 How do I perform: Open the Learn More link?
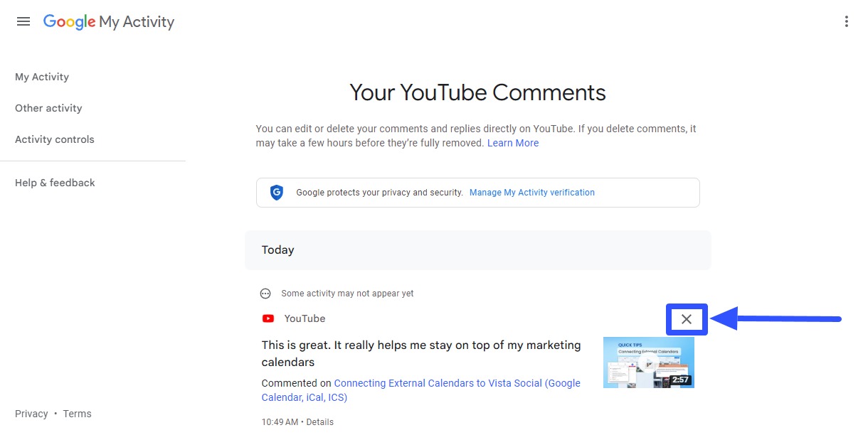tap(513, 142)
